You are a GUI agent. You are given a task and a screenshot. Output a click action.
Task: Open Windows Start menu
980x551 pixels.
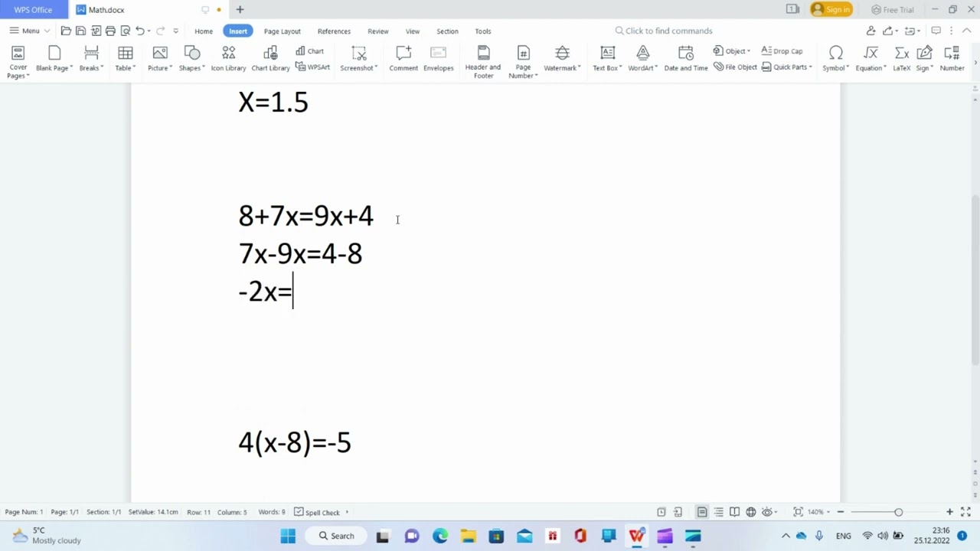pos(288,536)
